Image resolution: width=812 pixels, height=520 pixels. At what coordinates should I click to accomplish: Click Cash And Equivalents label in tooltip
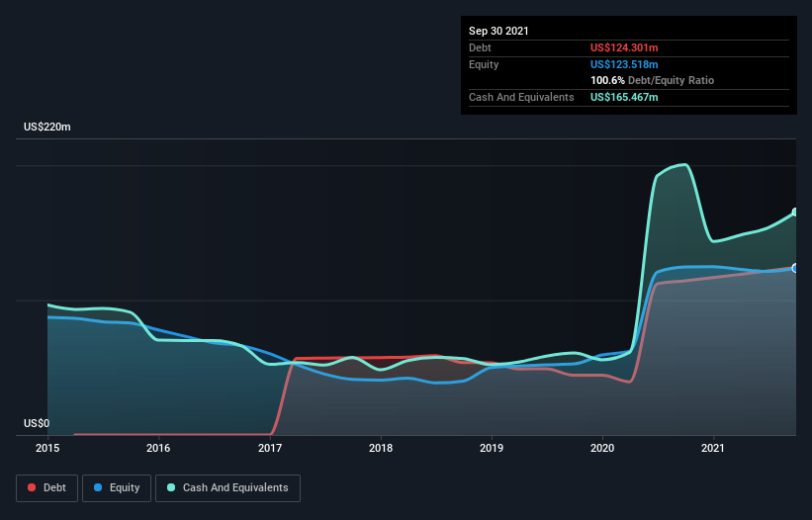521,97
